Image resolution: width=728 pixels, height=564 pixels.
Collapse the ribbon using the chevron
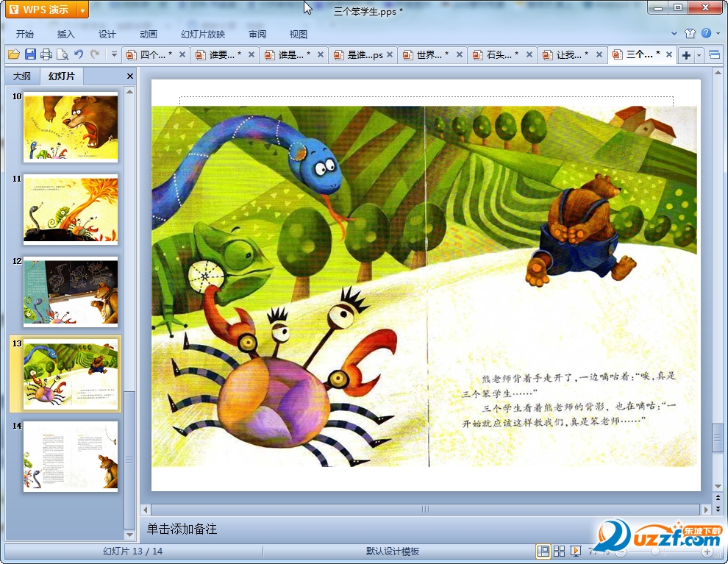pyautogui.click(x=674, y=33)
